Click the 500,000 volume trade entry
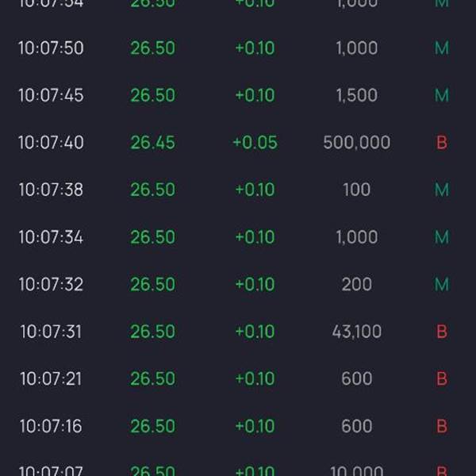Image resolution: width=476 pixels, height=476 pixels. 357,142
